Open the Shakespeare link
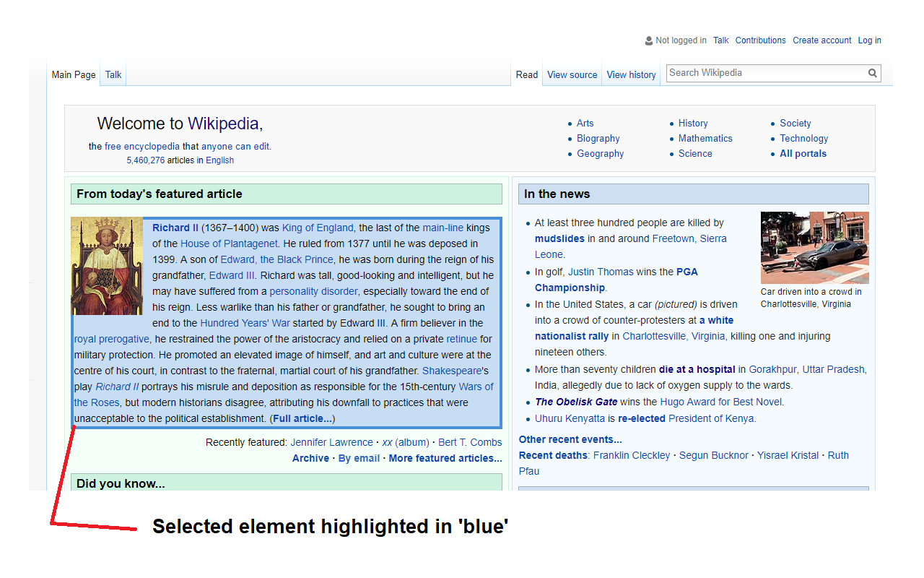This screenshot has width=924, height=578. (x=452, y=371)
